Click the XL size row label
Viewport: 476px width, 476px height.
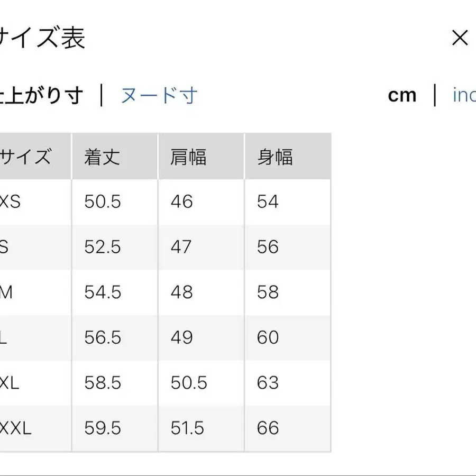coord(10,382)
